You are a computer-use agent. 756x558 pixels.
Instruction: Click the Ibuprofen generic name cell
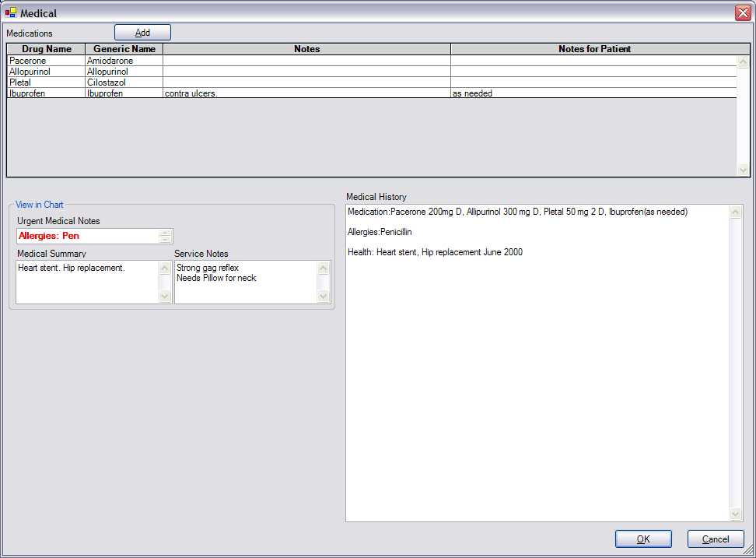coord(124,93)
